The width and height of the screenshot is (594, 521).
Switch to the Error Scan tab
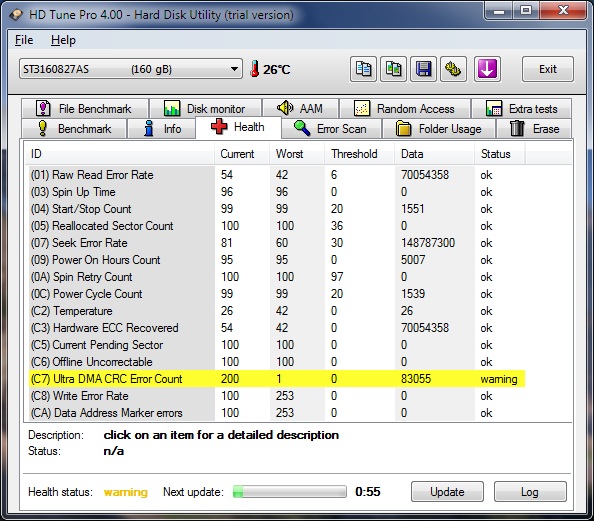click(331, 129)
